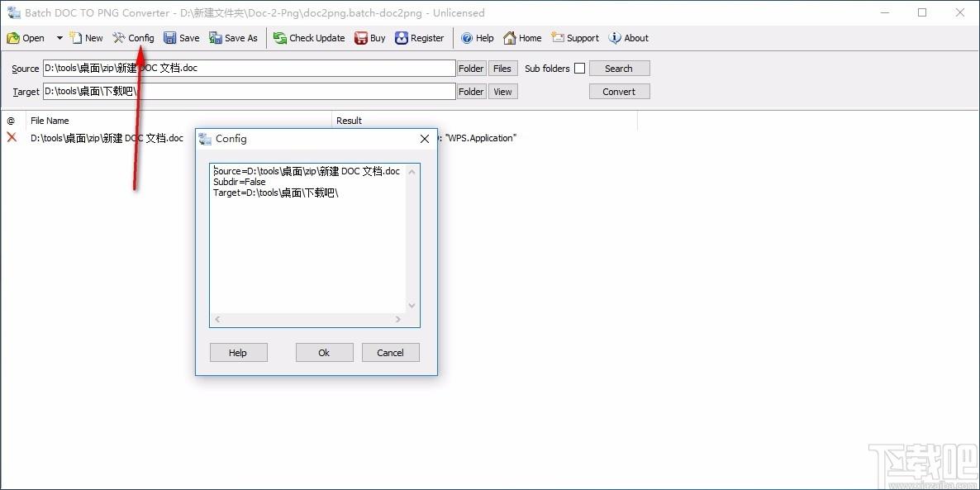The image size is (980, 490).
Task: Minimize the main application window
Action: click(884, 12)
